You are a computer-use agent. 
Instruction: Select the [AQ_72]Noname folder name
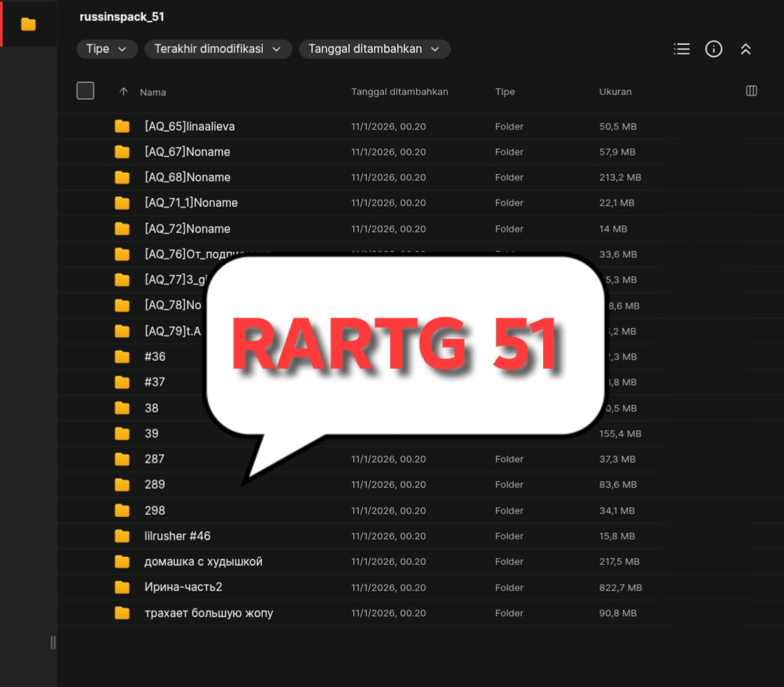[187, 229]
